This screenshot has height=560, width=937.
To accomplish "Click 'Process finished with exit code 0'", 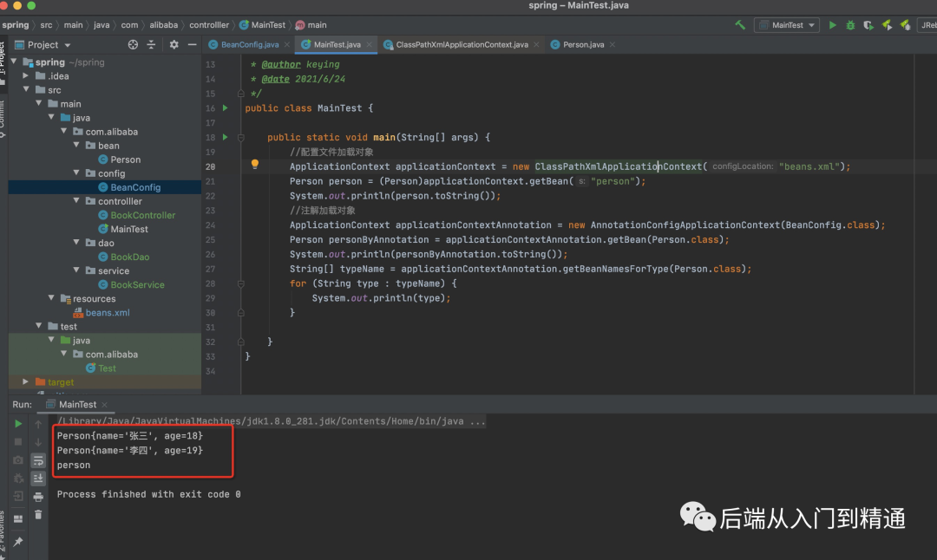I will (x=149, y=494).
